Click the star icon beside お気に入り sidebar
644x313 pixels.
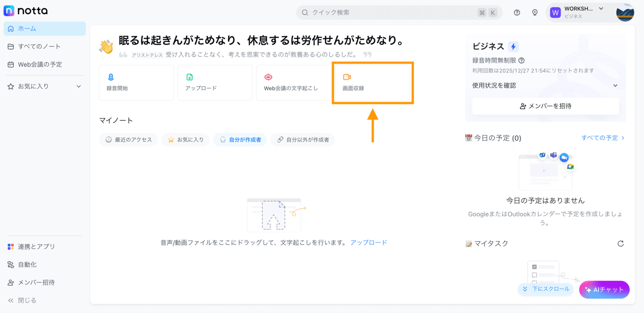pos(11,86)
